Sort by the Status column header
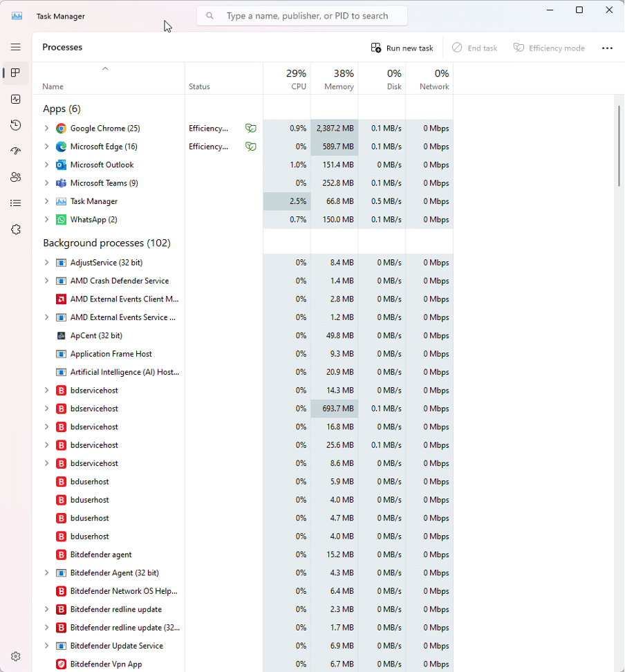Viewport: 625px width, 672px height. (x=224, y=79)
